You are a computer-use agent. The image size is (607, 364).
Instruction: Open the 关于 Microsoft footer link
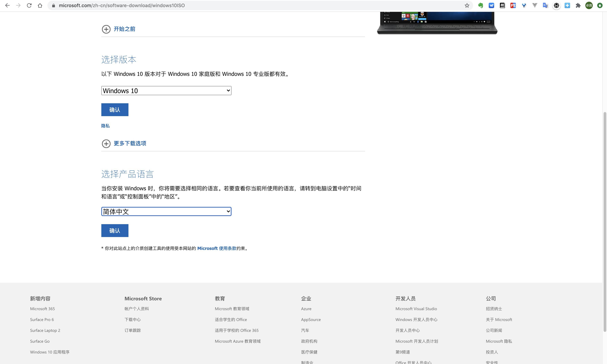point(499,320)
